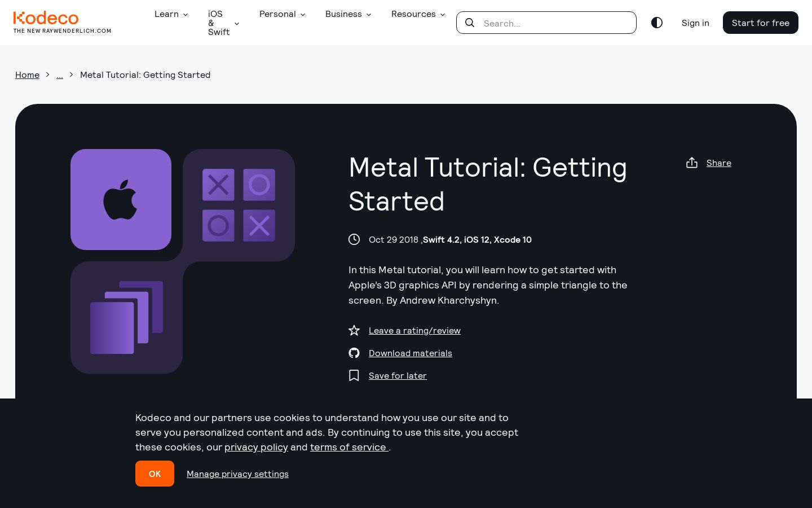Click the Swift 4.2, iOS 12, Xcode 10 text
This screenshot has height=508, width=812.
point(477,239)
